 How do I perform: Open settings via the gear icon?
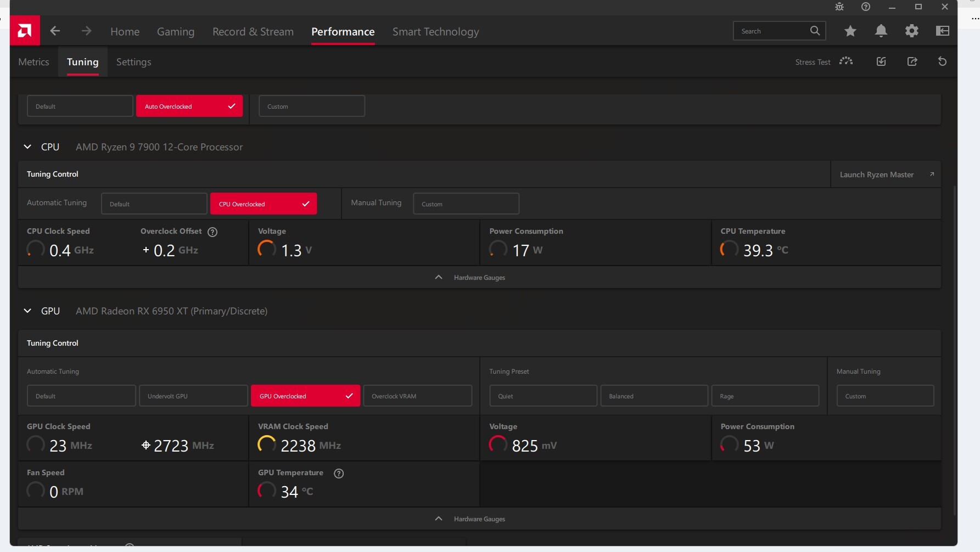(x=911, y=31)
